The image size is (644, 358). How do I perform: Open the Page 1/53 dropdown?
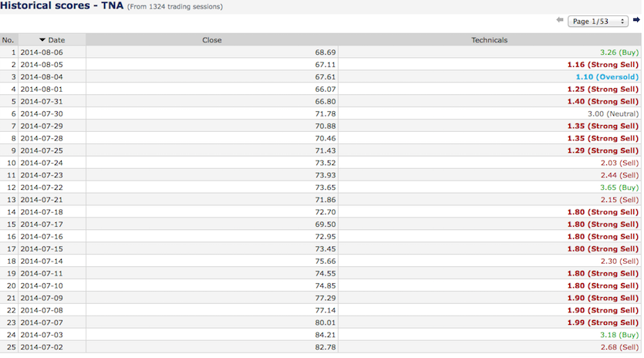click(x=598, y=22)
